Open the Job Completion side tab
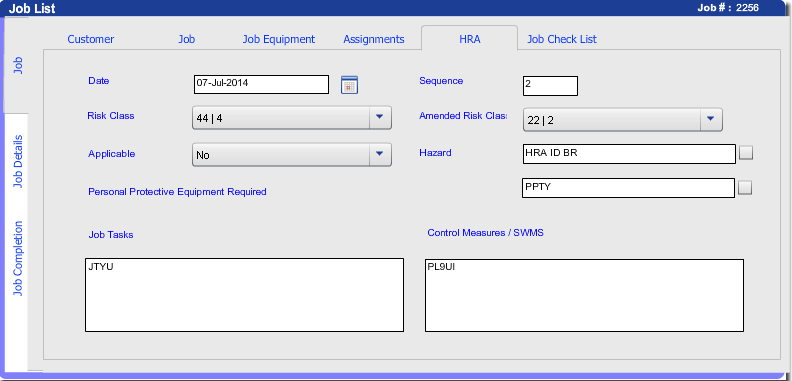The image size is (792, 381). tap(17, 258)
